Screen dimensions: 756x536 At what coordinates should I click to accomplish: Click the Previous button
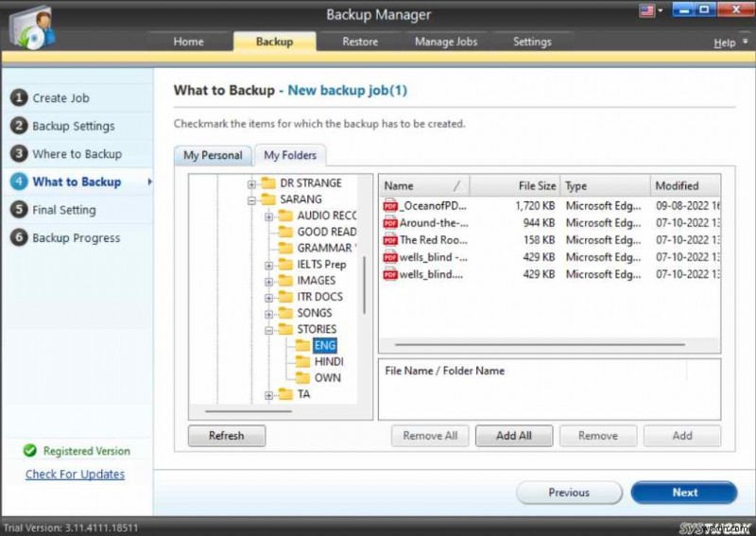569,493
